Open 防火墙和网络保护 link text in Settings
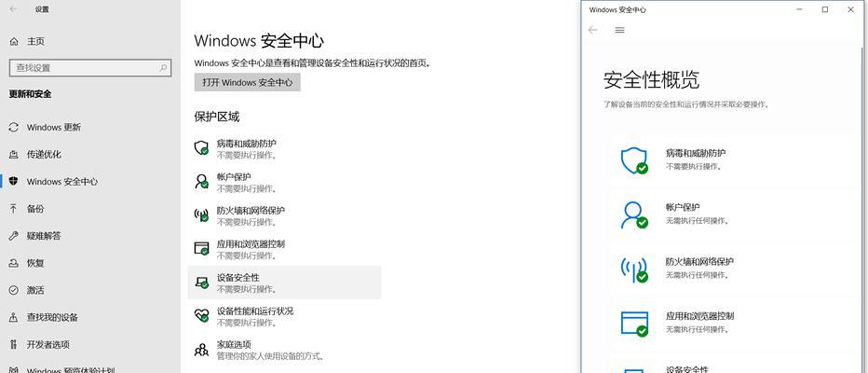Image resolution: width=868 pixels, height=373 pixels. point(251,211)
